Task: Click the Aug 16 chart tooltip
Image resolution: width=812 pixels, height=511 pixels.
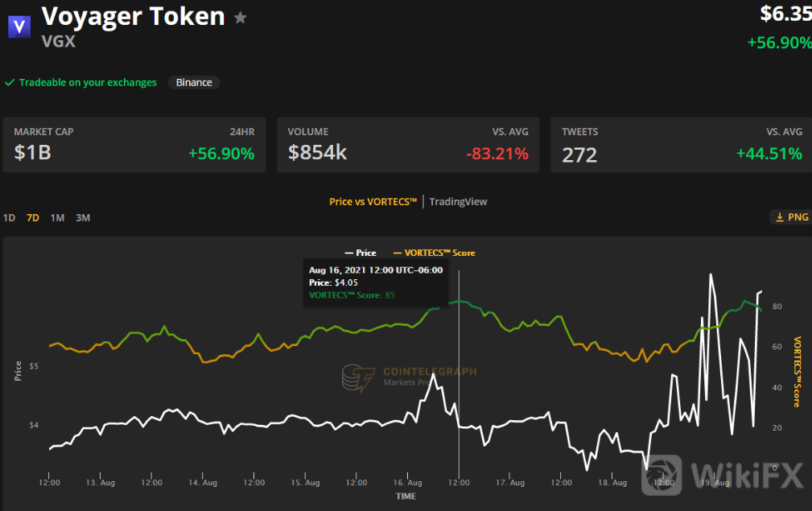Action: (375, 282)
